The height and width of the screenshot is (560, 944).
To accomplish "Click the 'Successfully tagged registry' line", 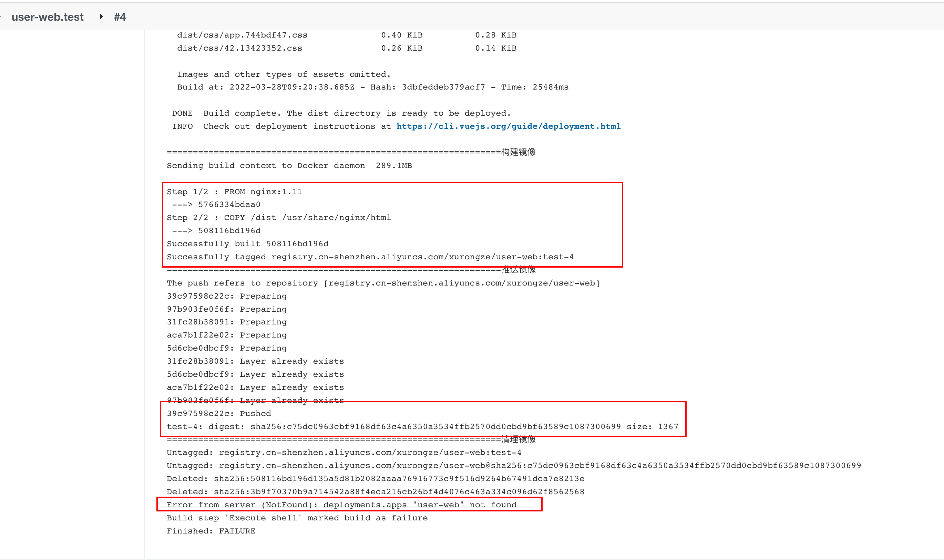I will (370, 257).
